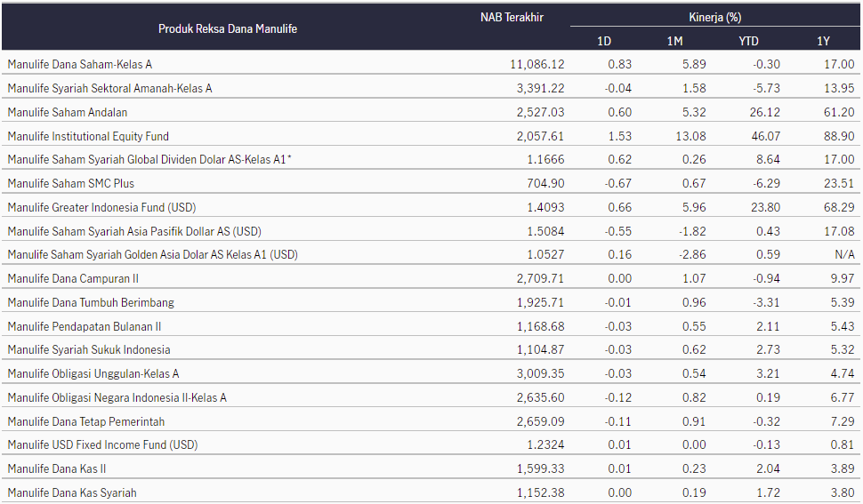
Task: Click the 1Y value 61.20
Action: click(839, 113)
